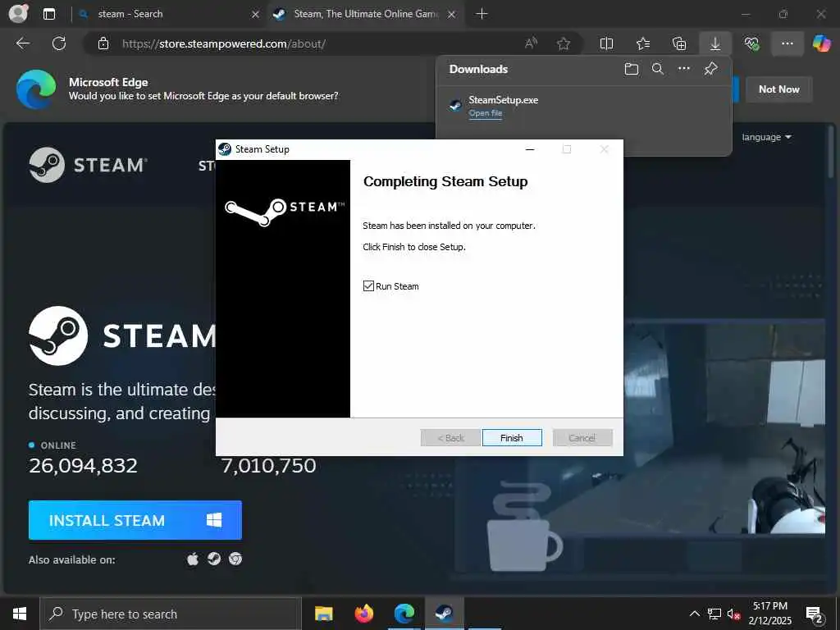Image resolution: width=840 pixels, height=630 pixels.
Task: Launch Firefox from the taskbar
Action: coord(363,614)
